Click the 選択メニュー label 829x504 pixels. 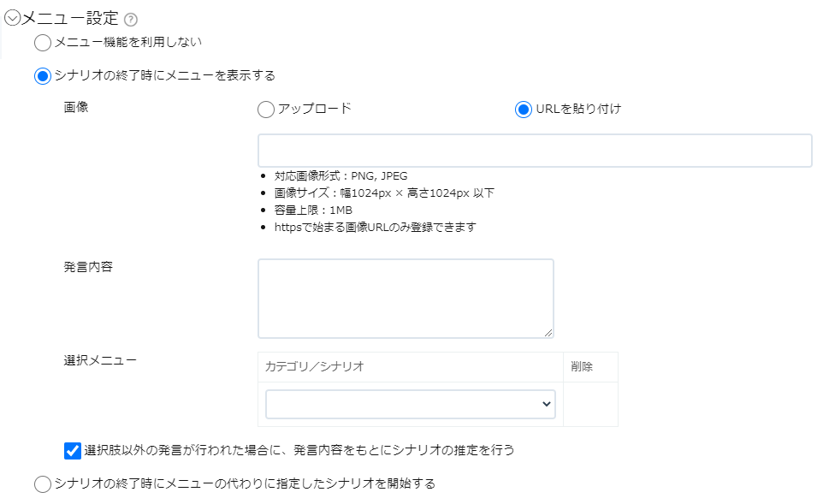100,361
